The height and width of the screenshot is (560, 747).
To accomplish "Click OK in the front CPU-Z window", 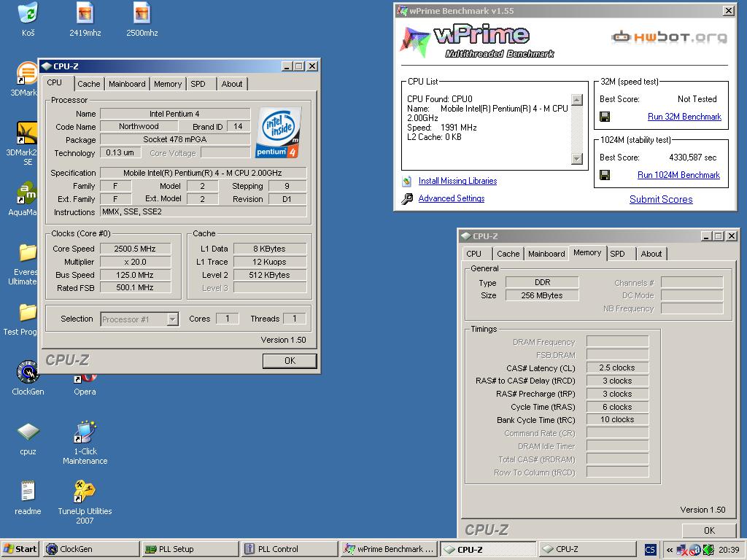I will [x=290, y=361].
